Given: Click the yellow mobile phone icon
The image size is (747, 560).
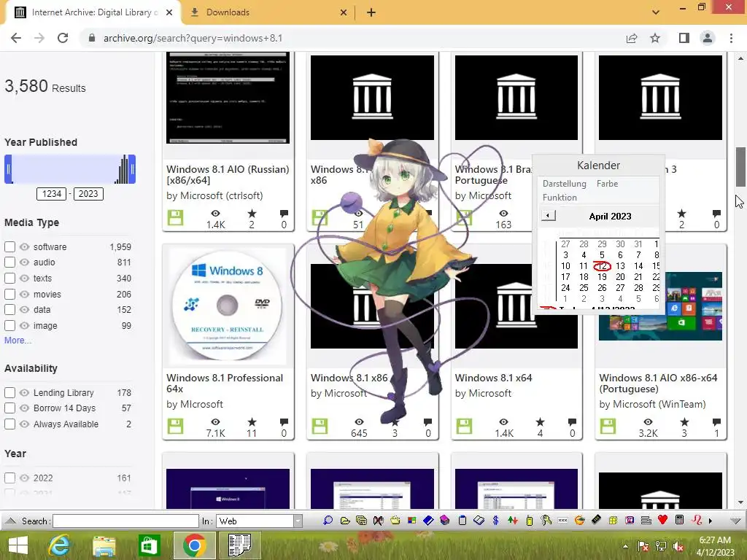Looking at the screenshot, I should (530, 521).
